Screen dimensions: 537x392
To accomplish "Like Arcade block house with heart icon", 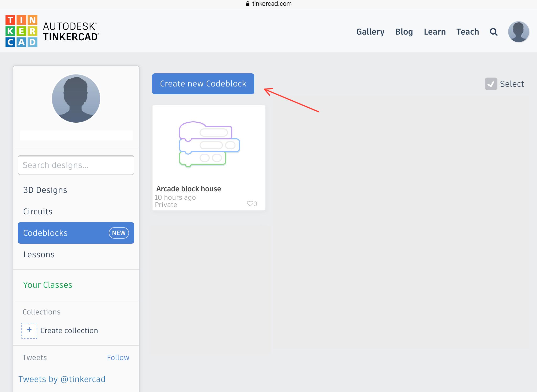I will (250, 204).
